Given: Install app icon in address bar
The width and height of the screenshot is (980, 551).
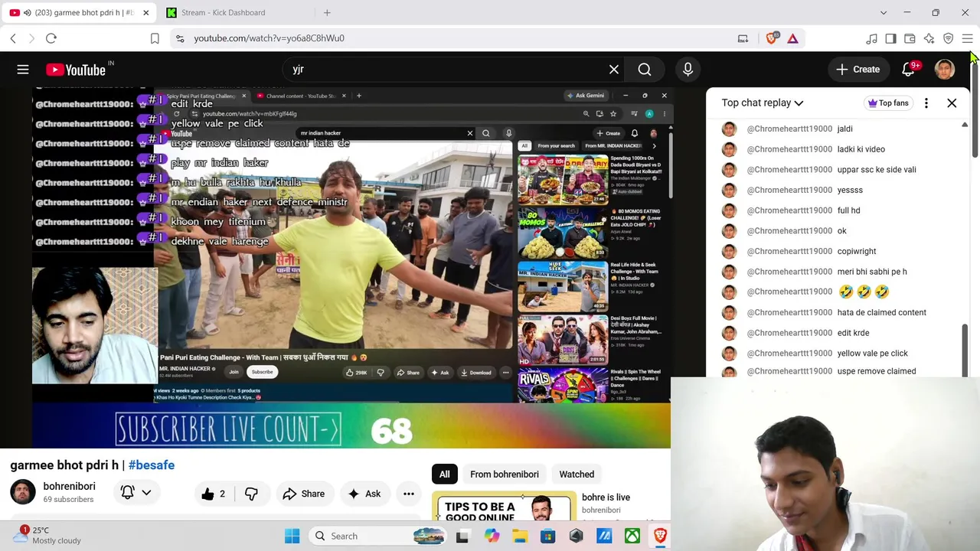Looking at the screenshot, I should 743,38.
